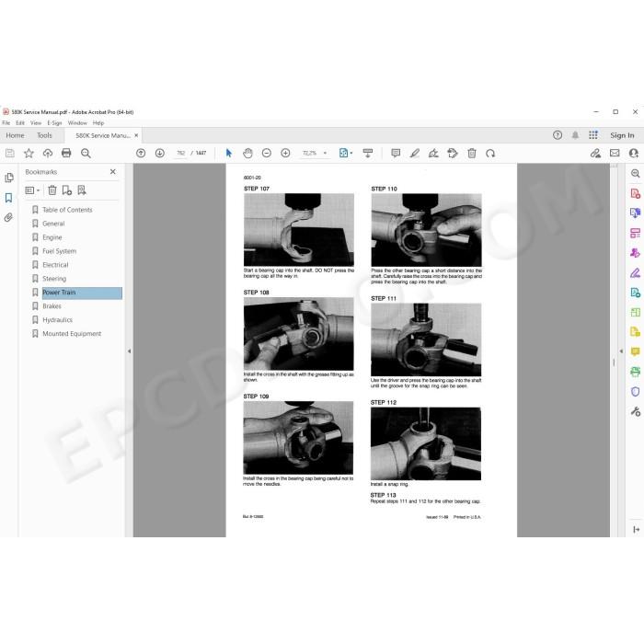Image resolution: width=644 pixels, height=644 pixels.
Task: Open the E-Sign menu
Action: (54, 122)
